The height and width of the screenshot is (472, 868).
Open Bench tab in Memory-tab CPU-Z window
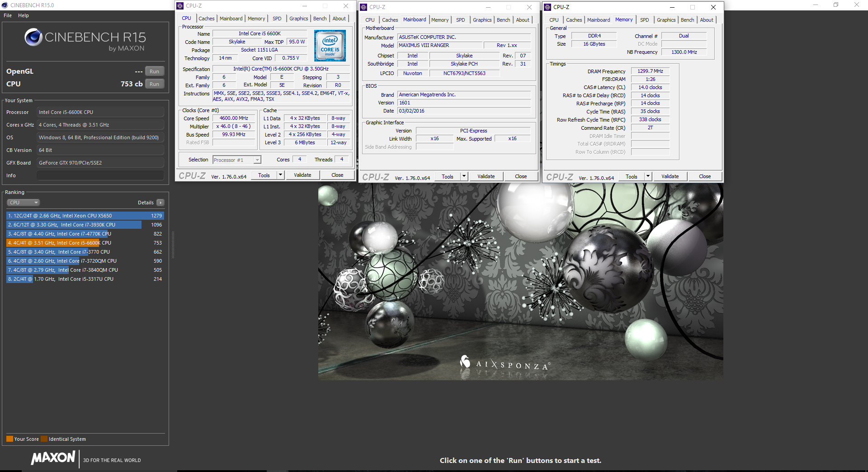[688, 20]
